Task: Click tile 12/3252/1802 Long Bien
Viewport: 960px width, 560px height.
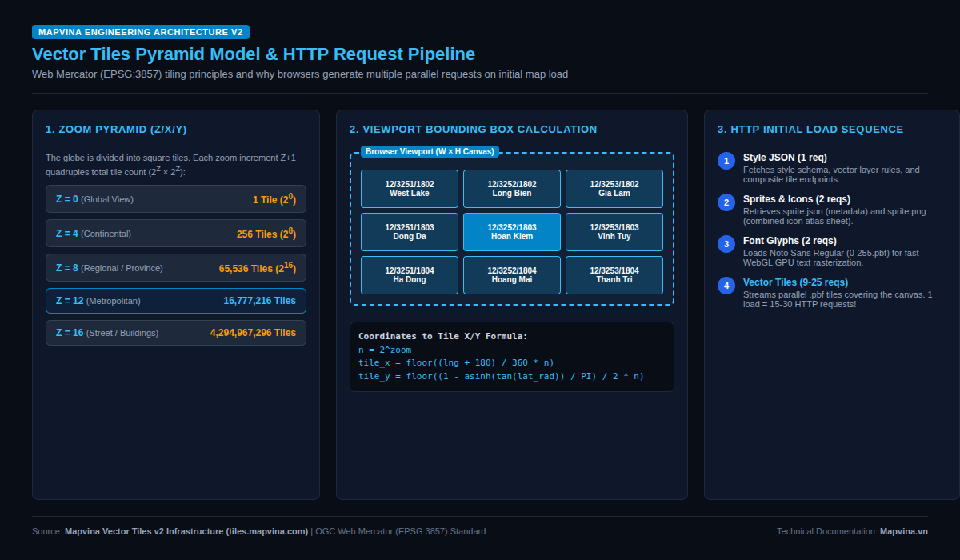Action: click(x=512, y=189)
